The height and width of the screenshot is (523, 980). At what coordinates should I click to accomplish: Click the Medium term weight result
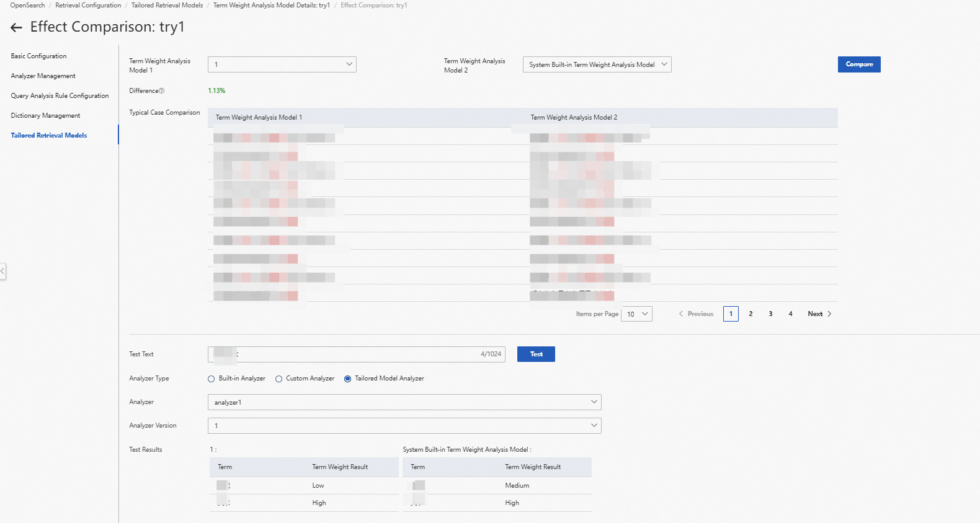click(x=517, y=486)
